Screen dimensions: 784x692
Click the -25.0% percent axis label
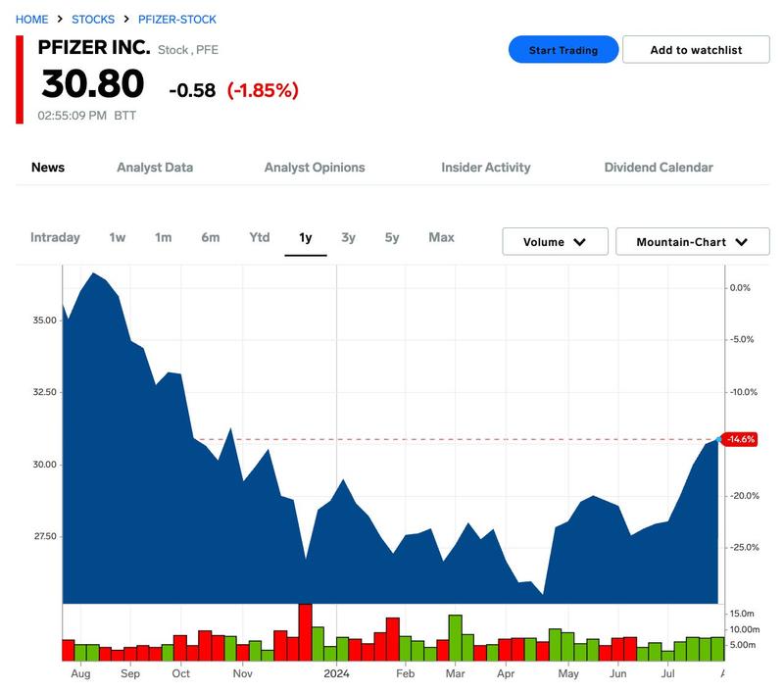[745, 547]
